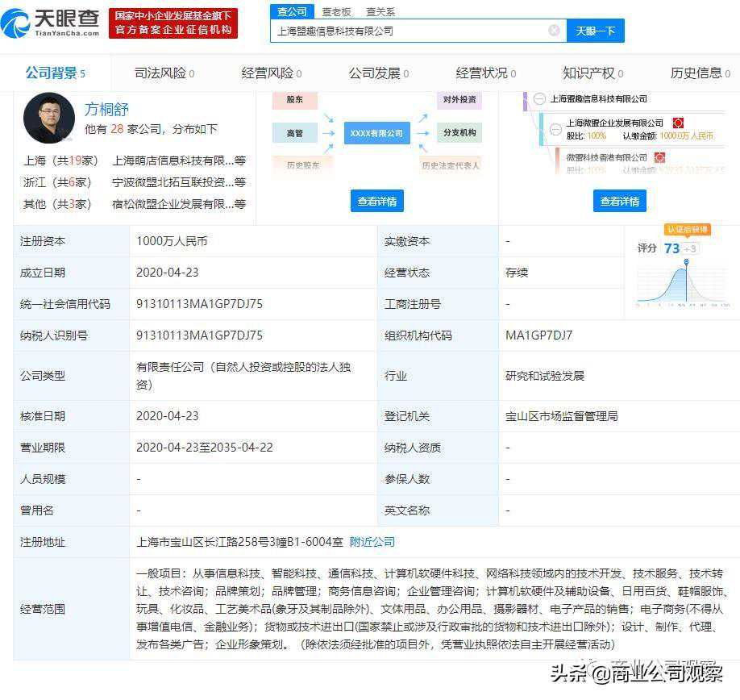Click the score distribution chart marker

(686, 262)
